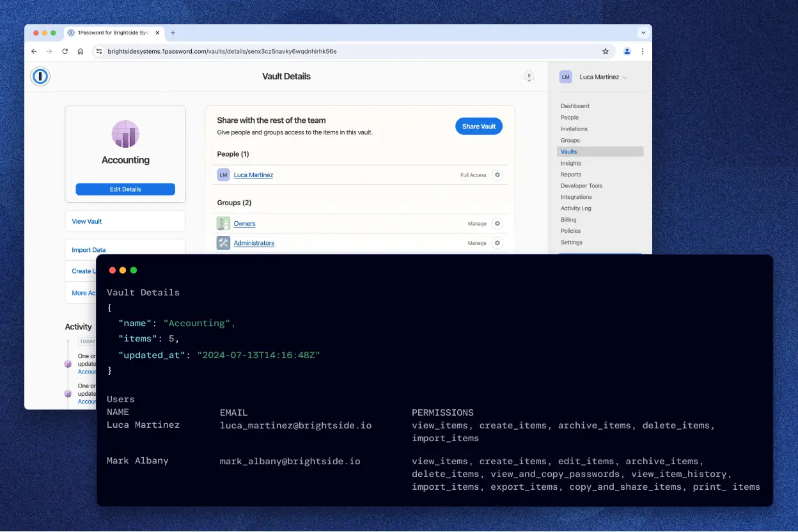Image resolution: width=798 pixels, height=532 pixels.
Task: Click the terminal window red close dot
Action: click(x=113, y=270)
